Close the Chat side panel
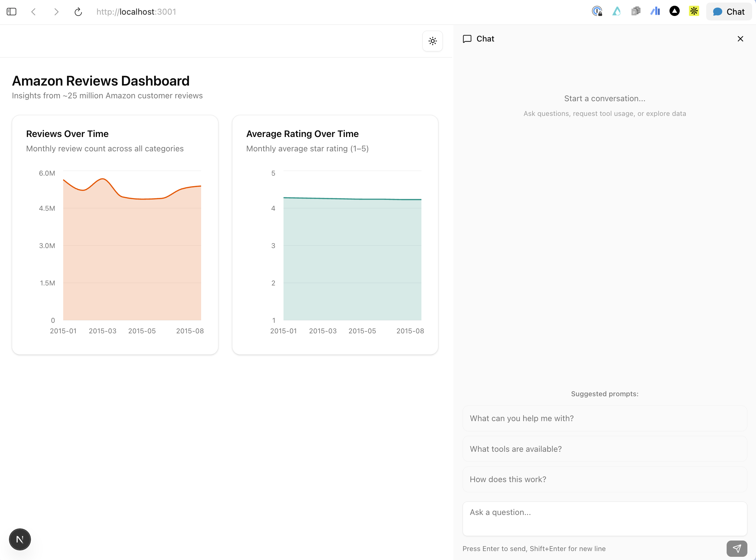Viewport: 756px width, 560px height. point(740,39)
